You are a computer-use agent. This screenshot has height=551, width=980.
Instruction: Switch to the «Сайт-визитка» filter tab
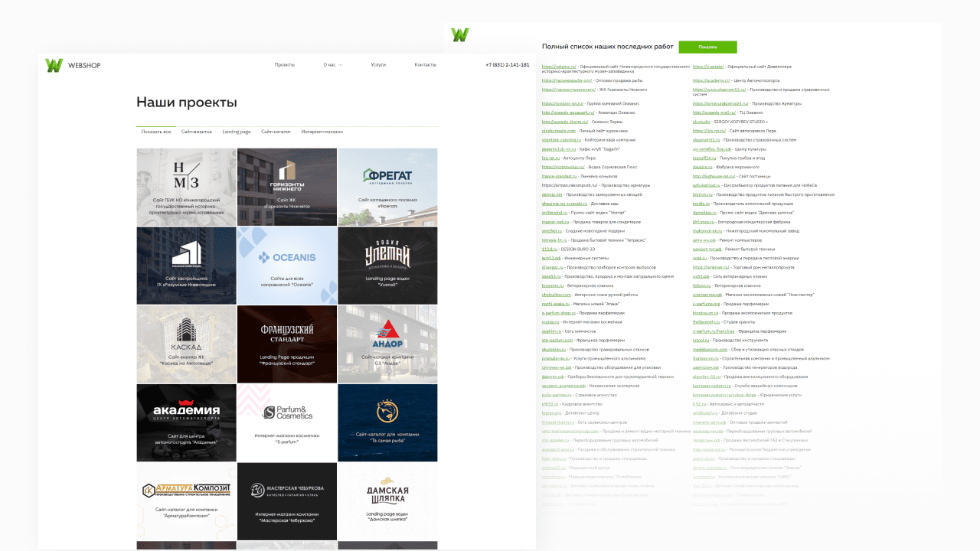197,132
